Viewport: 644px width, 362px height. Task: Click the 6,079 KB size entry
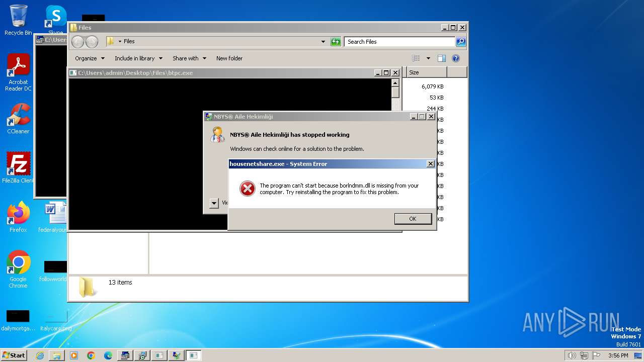(x=432, y=86)
